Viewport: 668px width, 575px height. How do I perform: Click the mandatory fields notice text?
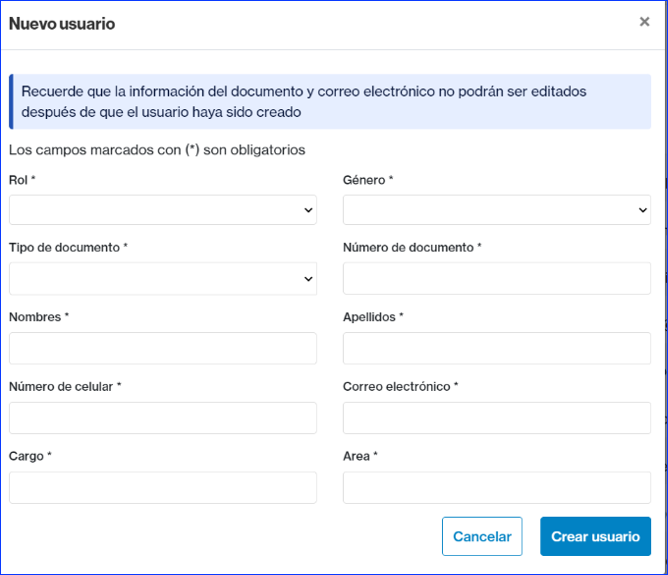click(156, 150)
